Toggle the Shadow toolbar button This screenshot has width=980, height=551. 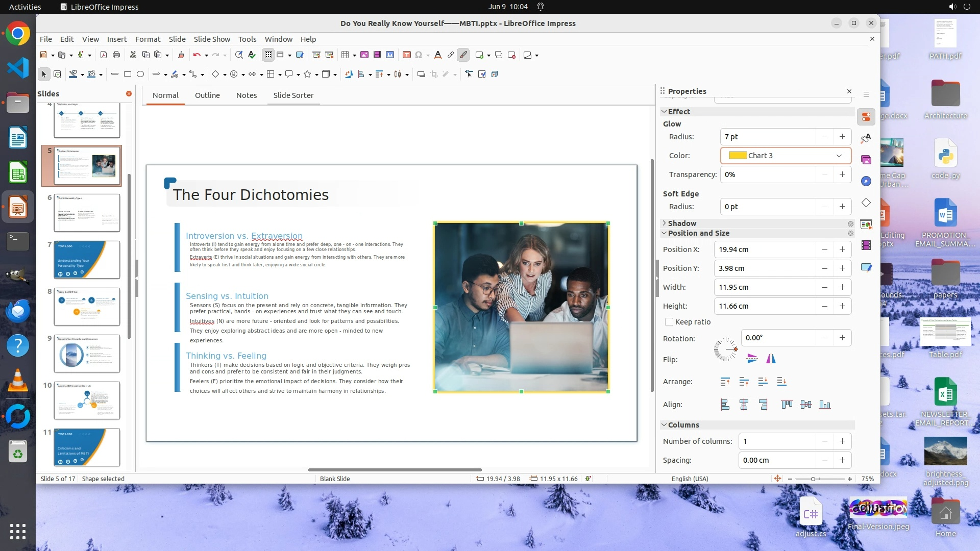pos(421,74)
